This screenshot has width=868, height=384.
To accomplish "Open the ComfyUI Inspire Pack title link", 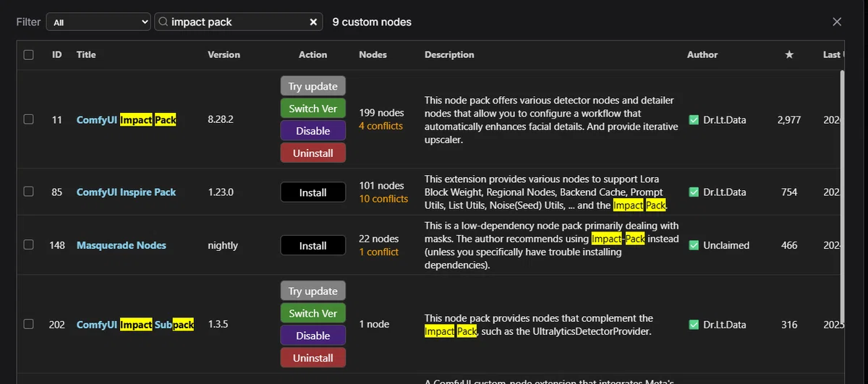I will click(x=127, y=192).
